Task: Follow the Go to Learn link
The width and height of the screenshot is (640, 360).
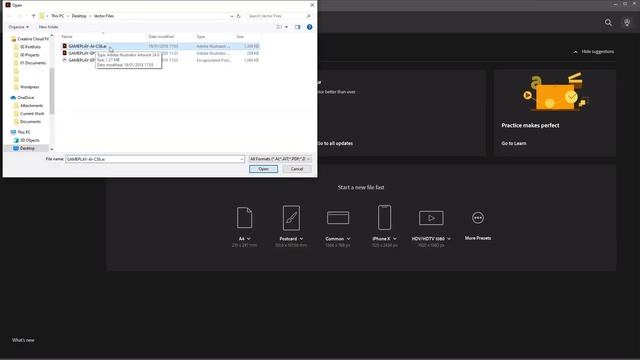Action: (513, 143)
